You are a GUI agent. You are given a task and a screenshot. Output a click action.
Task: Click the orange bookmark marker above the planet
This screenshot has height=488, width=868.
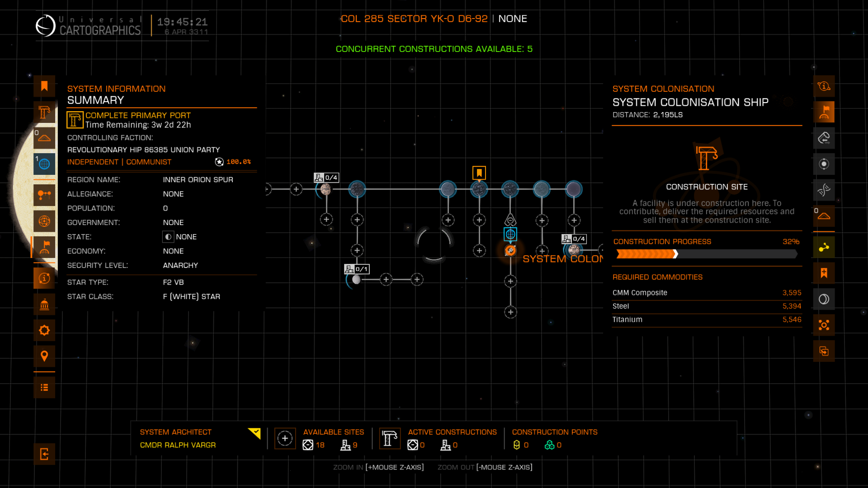click(479, 173)
